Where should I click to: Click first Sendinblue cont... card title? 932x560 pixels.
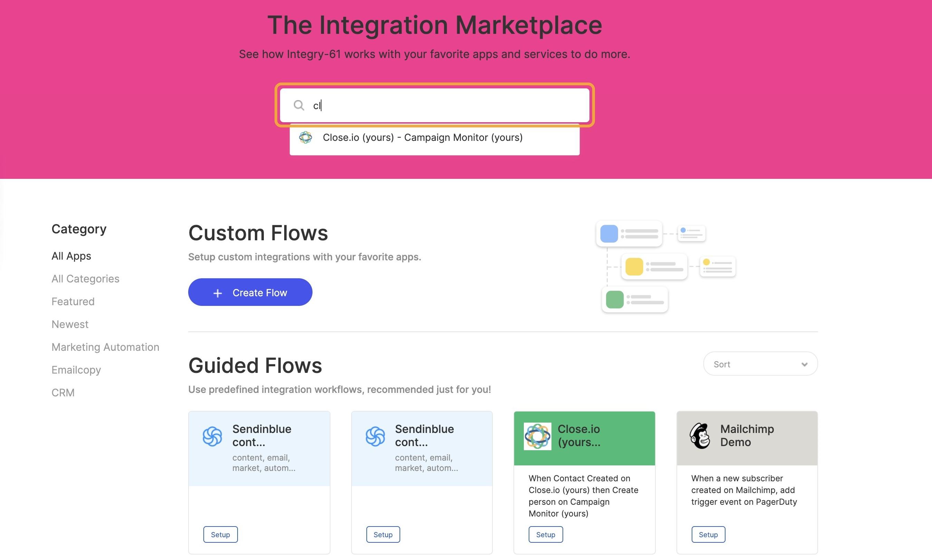click(261, 435)
